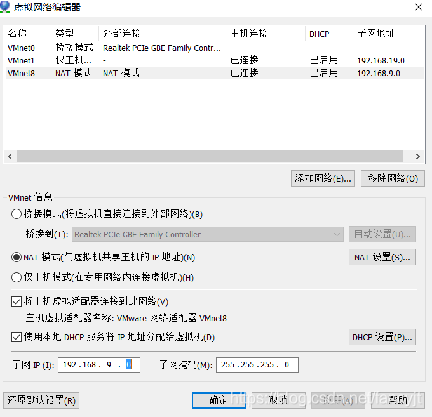Toggle connect host virtual adapter checkbox

16,301
